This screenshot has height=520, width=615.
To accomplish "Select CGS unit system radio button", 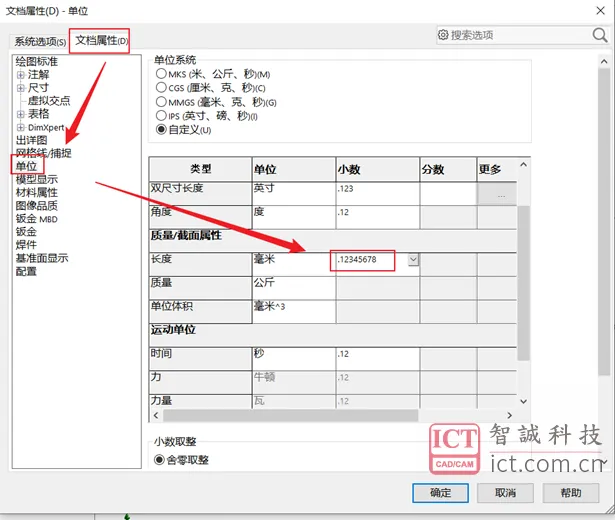I will click(161, 87).
